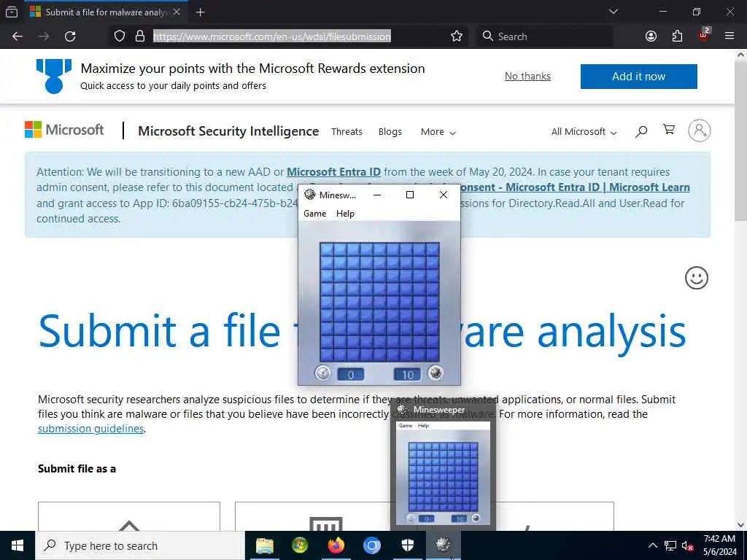Open the taskbar clock showing 7:42 AM
The width and height of the screenshot is (747, 560).
[719, 539]
